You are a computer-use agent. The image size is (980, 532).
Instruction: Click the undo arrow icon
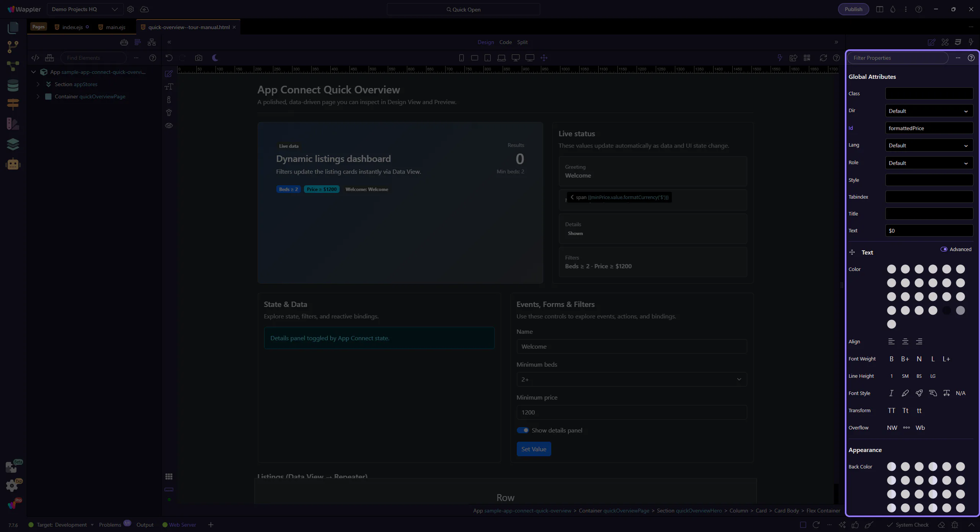pyautogui.click(x=169, y=58)
